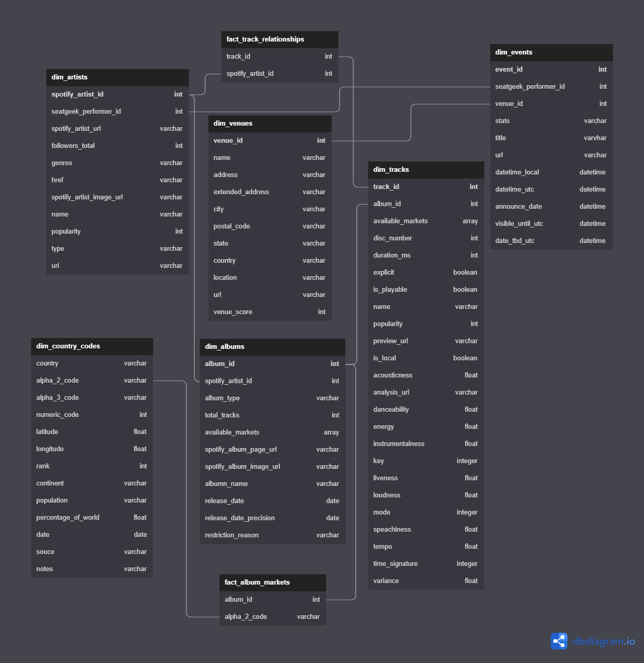This screenshot has height=663, width=644.
Task: Click visible_until_utc row in dim_events
Action: 552,224
